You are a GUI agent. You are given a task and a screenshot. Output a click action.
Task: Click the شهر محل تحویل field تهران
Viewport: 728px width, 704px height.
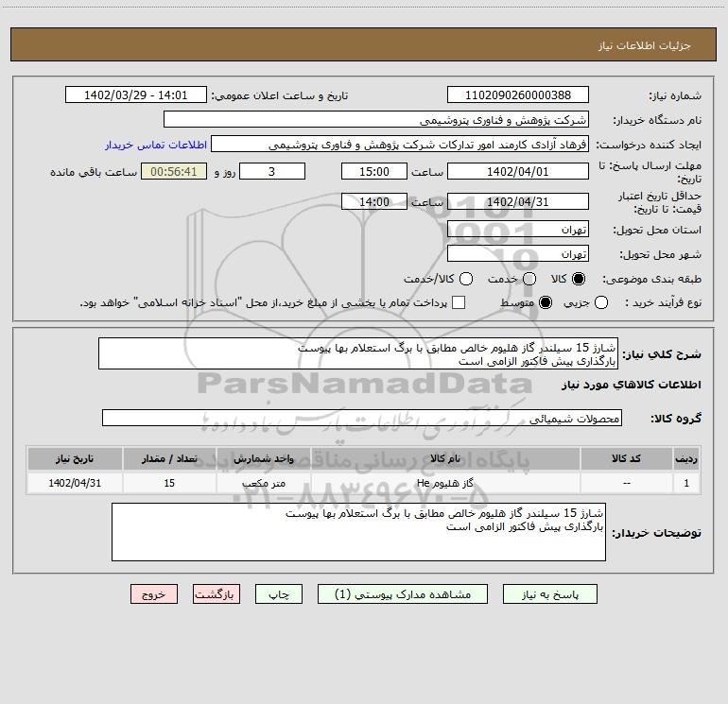point(518,253)
